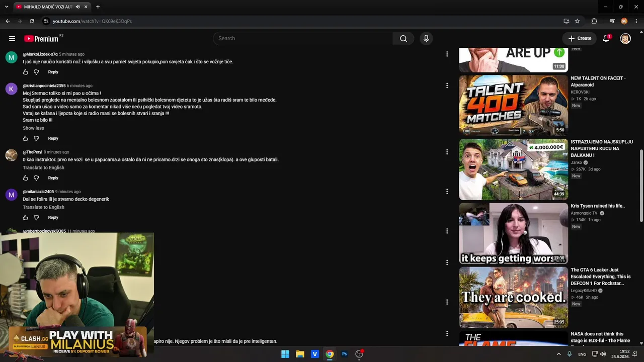Screen dimensions: 644x362
Task: View site information in the address bar
Action: click(x=46, y=21)
